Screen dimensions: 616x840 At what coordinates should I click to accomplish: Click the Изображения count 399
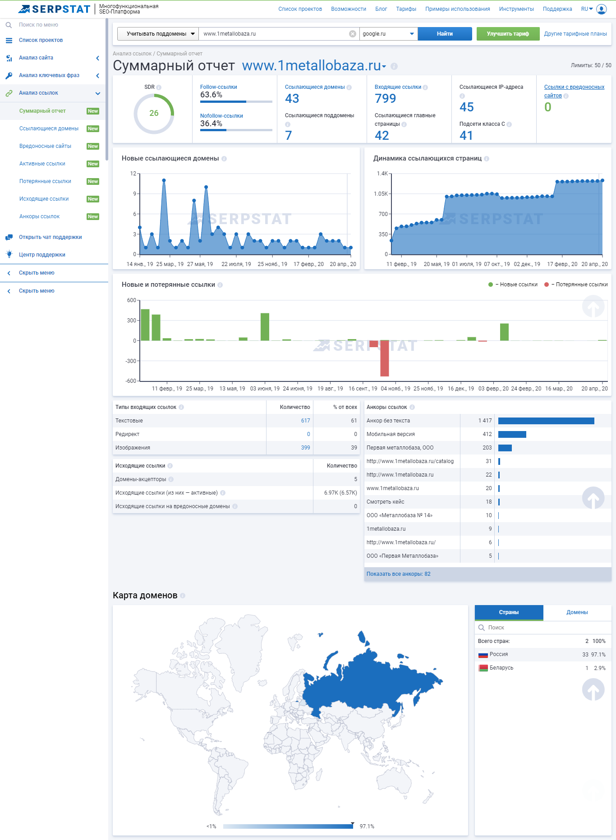[x=306, y=448]
